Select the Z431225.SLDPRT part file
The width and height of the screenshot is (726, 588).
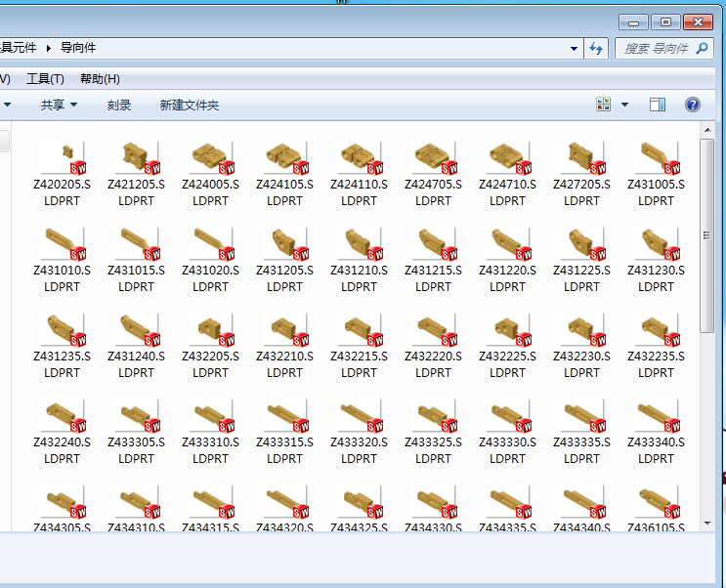coord(581,260)
